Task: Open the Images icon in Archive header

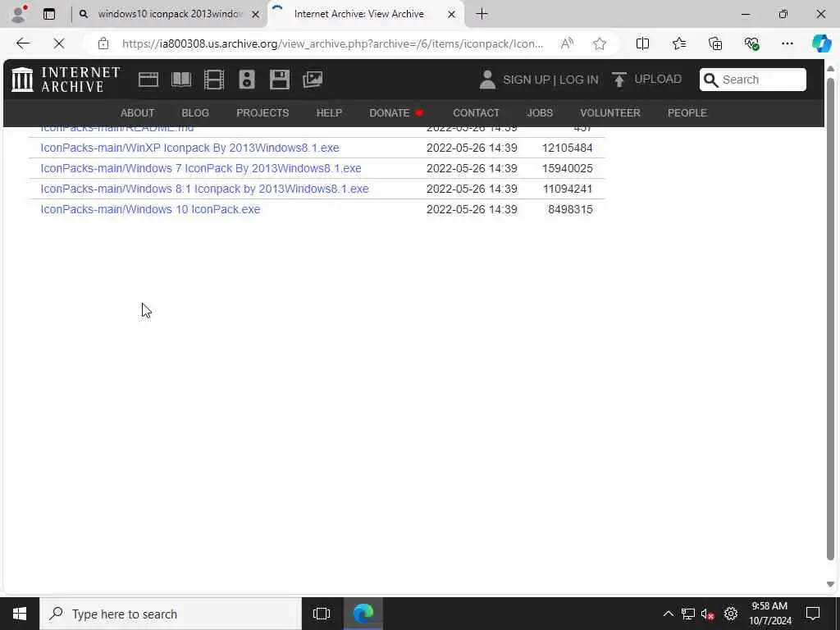Action: click(x=313, y=80)
